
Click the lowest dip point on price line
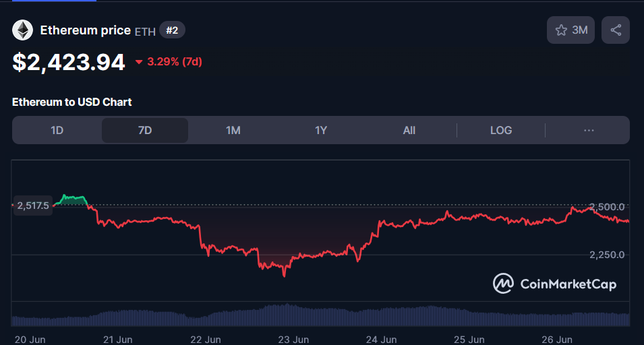pos(284,276)
